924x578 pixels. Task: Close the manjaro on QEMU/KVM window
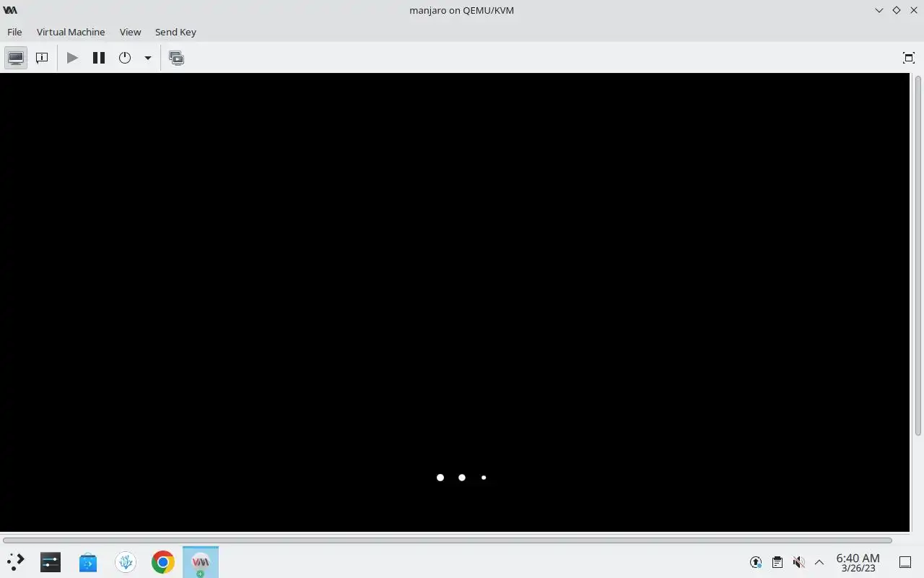click(x=914, y=10)
